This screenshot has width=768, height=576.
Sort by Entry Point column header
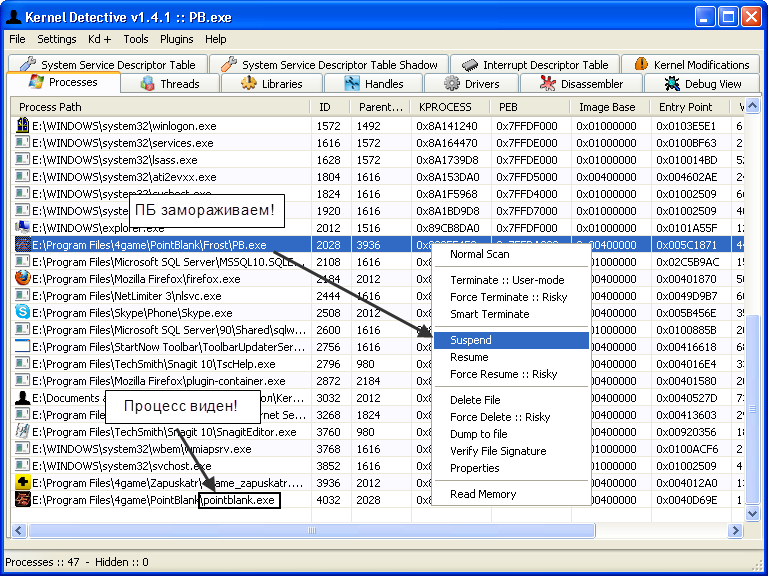690,107
